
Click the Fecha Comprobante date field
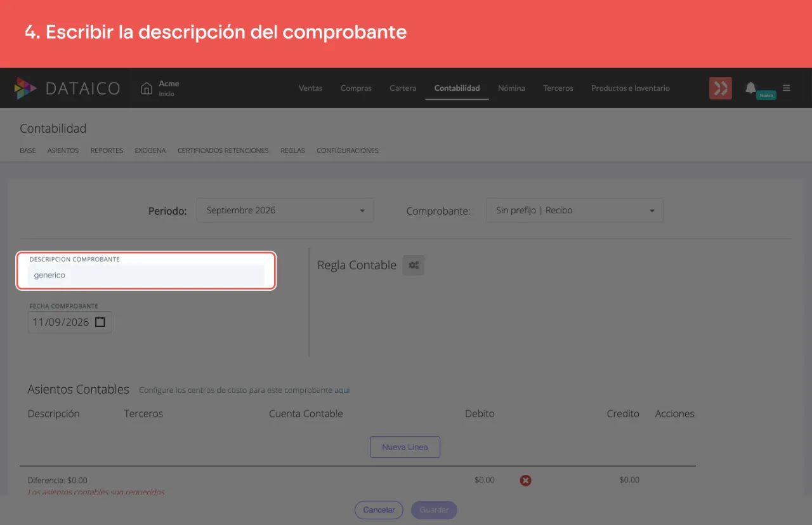70,322
